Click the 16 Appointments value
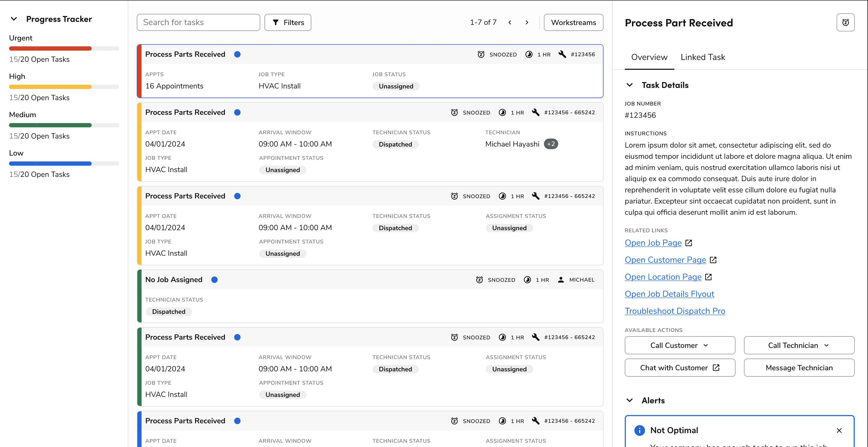Viewport: 868px width, 447px height. pos(174,86)
